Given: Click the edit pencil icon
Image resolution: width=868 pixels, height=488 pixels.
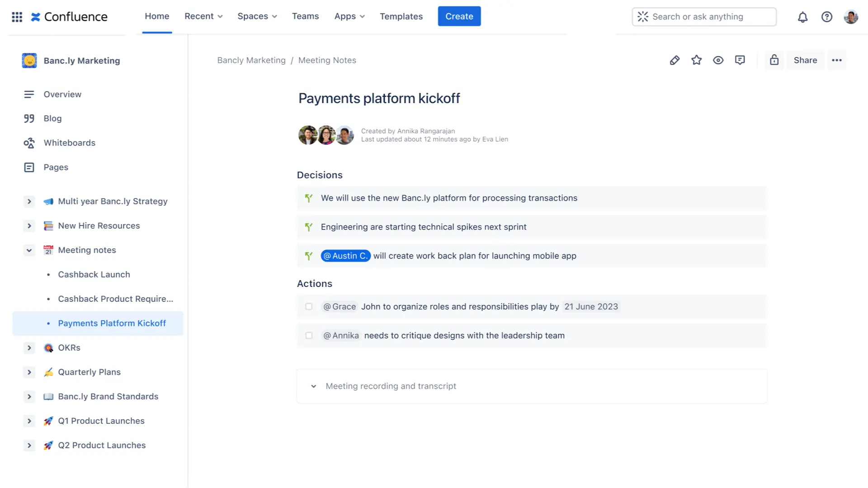Looking at the screenshot, I should [675, 60].
